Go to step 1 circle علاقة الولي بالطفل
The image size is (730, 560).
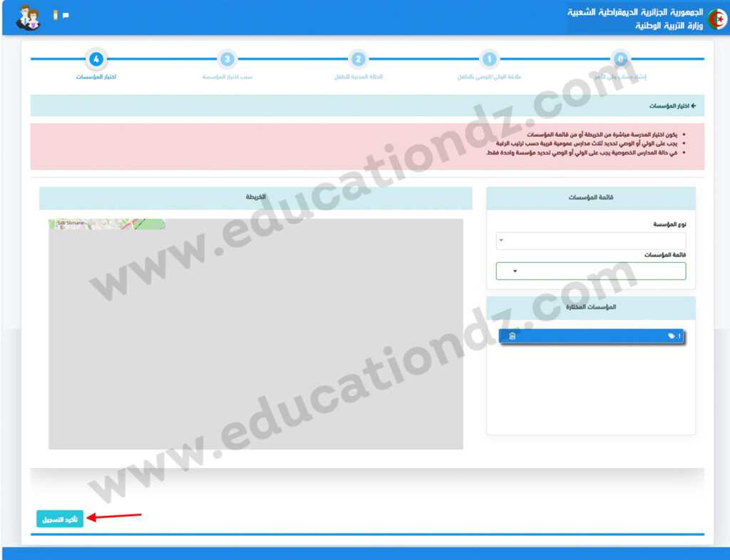coord(489,59)
